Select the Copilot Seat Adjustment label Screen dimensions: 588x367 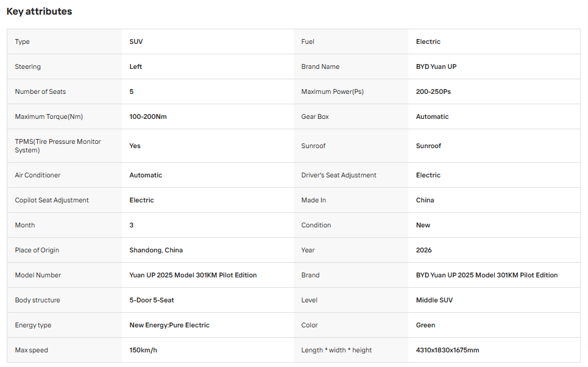coord(52,200)
